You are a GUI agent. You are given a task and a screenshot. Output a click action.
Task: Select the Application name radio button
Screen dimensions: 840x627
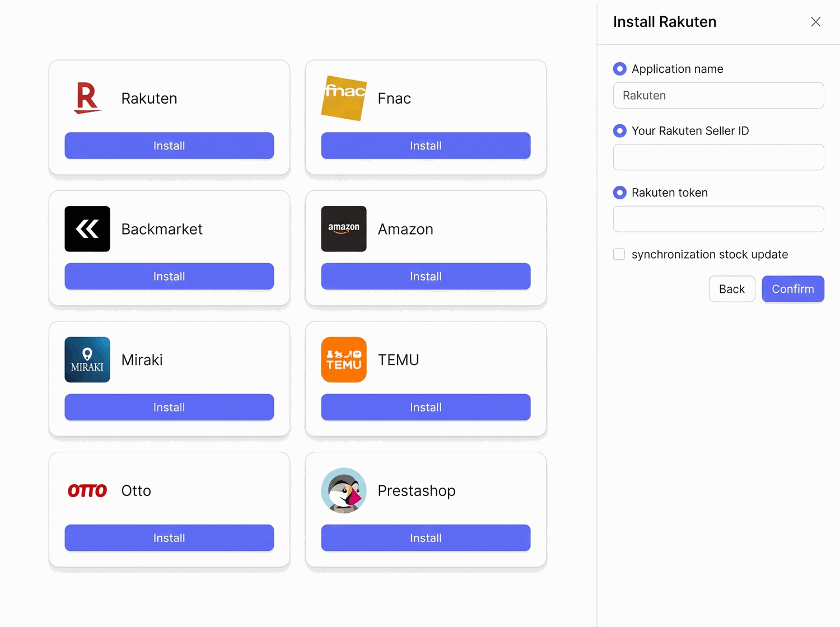pyautogui.click(x=620, y=69)
